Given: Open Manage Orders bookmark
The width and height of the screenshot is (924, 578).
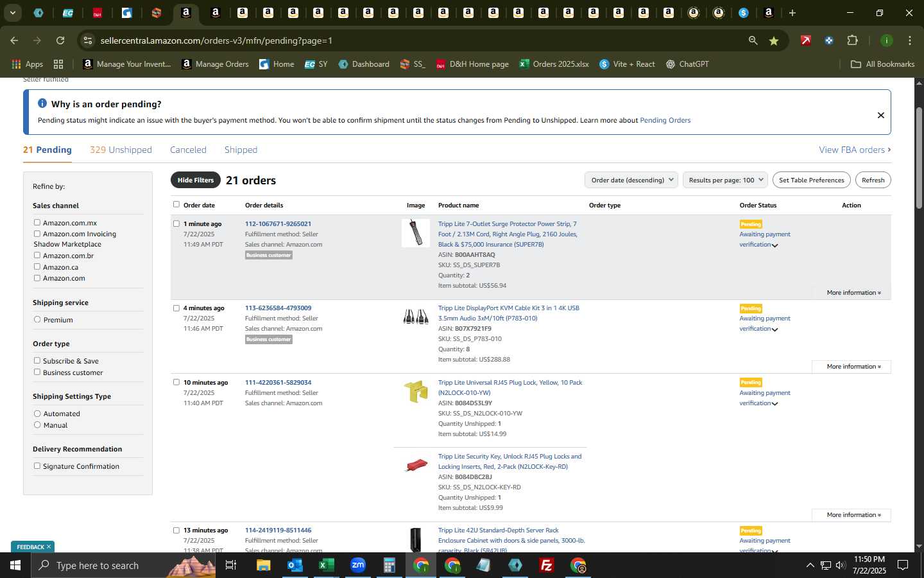Looking at the screenshot, I should click(215, 64).
